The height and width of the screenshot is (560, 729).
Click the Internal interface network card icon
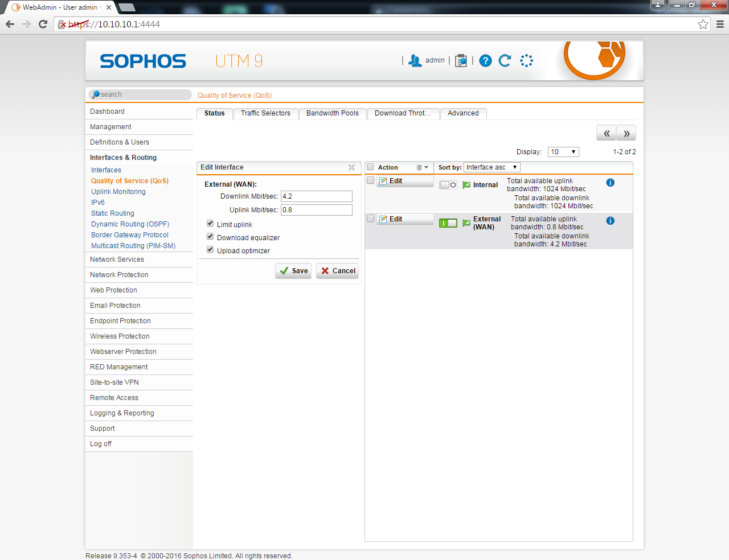click(466, 185)
